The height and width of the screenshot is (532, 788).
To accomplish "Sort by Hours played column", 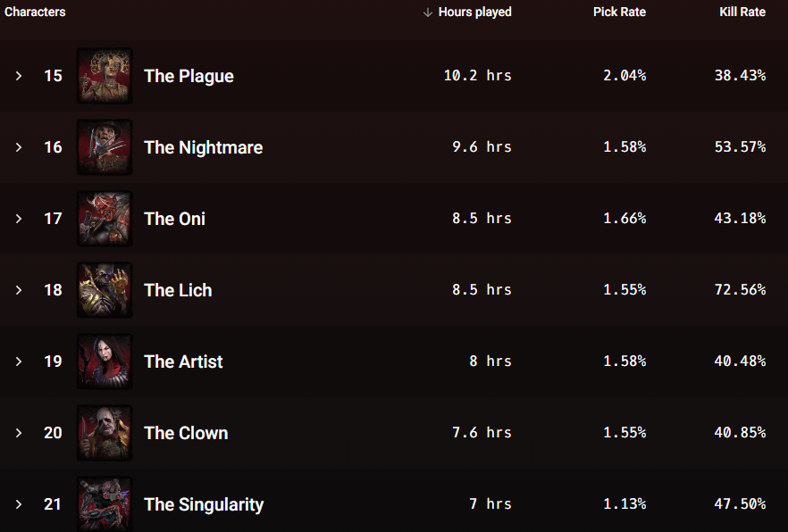I will click(475, 12).
